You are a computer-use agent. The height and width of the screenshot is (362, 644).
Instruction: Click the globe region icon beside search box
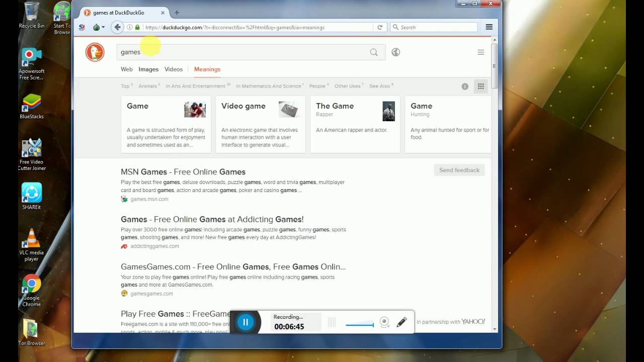click(x=396, y=52)
